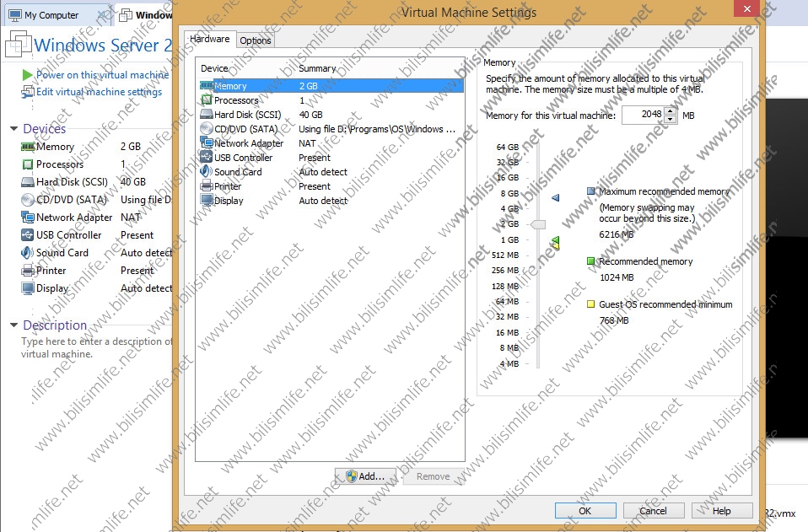
Task: Click the memory slider thumb at 2 GB
Action: point(538,224)
